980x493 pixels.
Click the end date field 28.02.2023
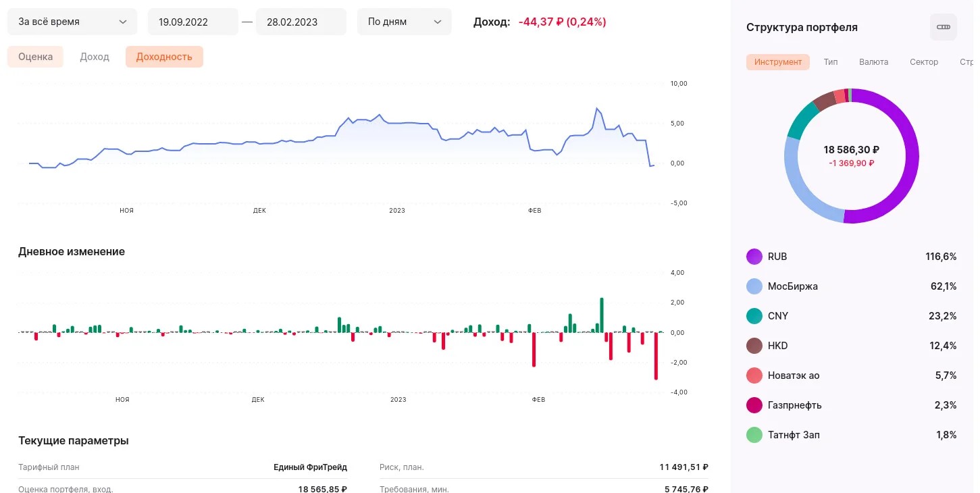pos(301,22)
